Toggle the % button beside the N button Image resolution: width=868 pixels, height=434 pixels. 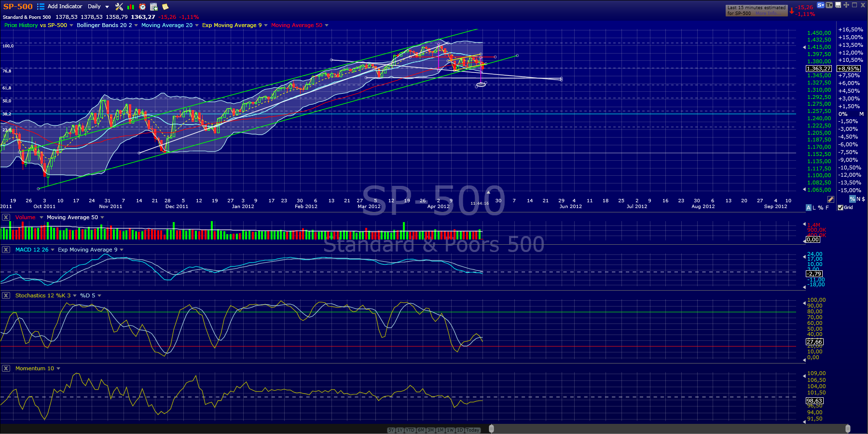pyautogui.click(x=853, y=199)
